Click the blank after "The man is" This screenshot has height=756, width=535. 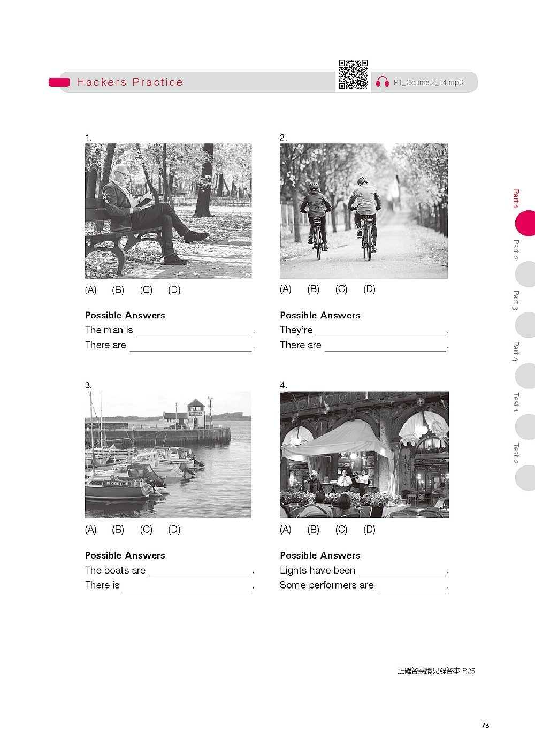194,331
